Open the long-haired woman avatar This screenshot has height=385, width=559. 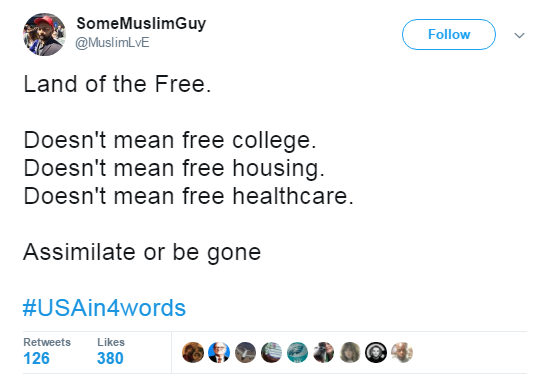(x=350, y=352)
